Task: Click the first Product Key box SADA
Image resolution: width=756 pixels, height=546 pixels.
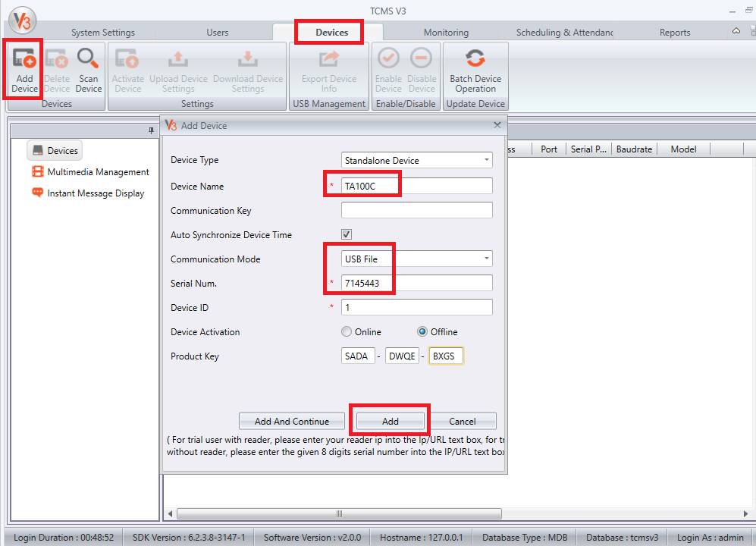Action: [358, 356]
